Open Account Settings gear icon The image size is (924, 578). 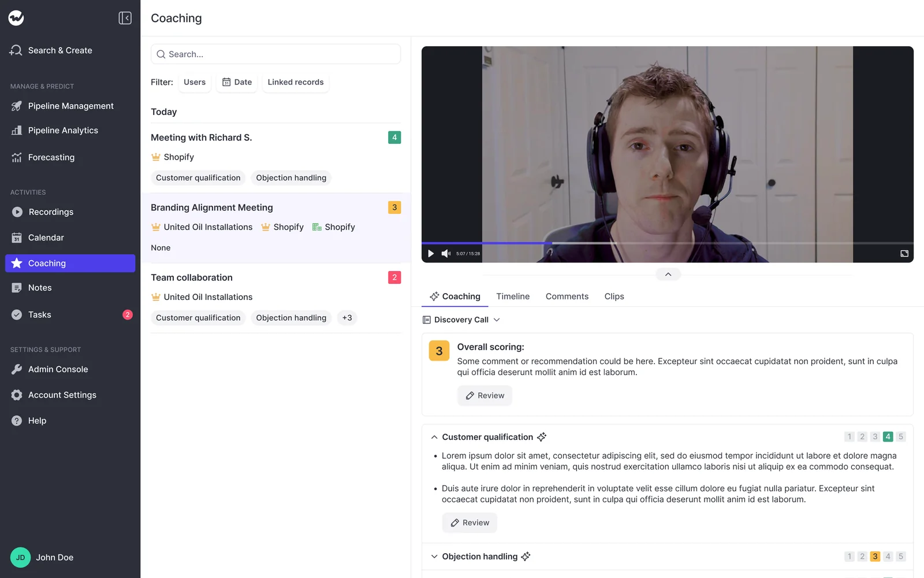[x=17, y=395]
